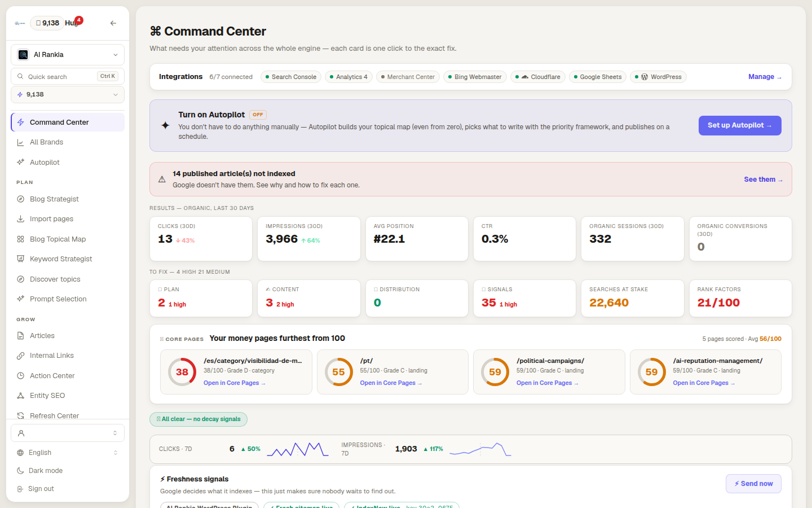812x508 pixels.
Task: Click the Action Center clock icon
Action: coord(20,376)
